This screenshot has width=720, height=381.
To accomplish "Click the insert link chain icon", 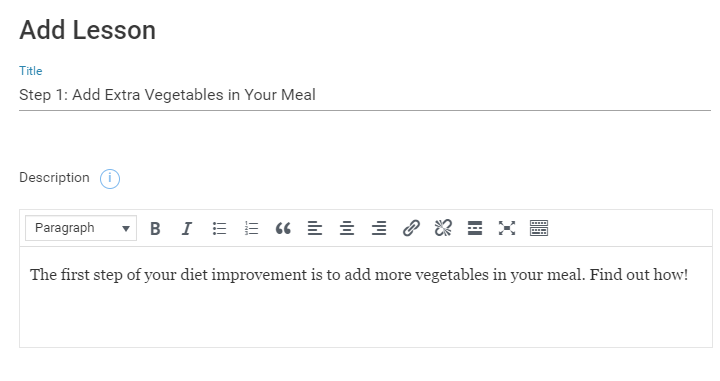I will pyautogui.click(x=411, y=228).
